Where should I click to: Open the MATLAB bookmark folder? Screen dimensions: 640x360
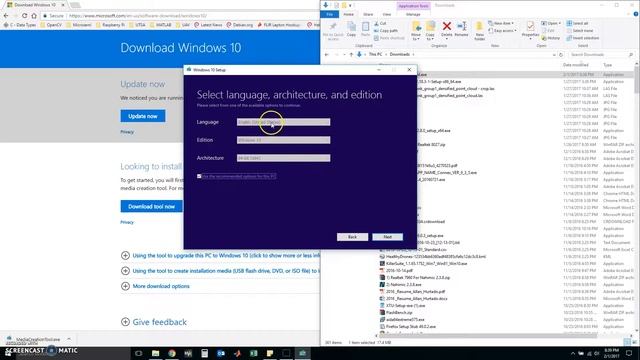point(160,25)
